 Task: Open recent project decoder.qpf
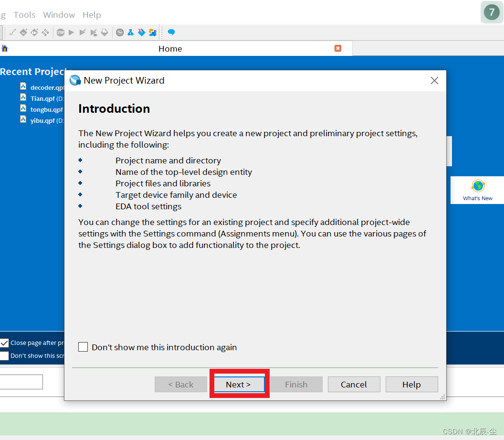[x=47, y=87]
